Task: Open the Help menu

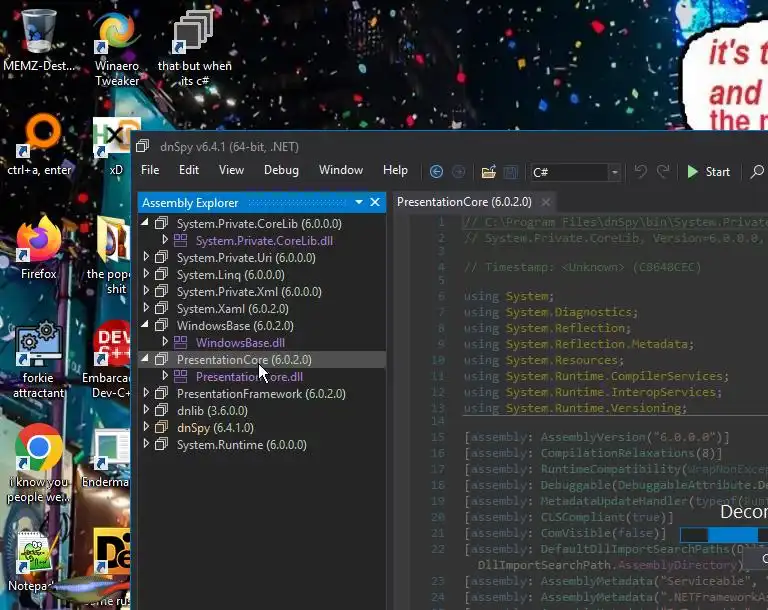Action: (x=395, y=170)
